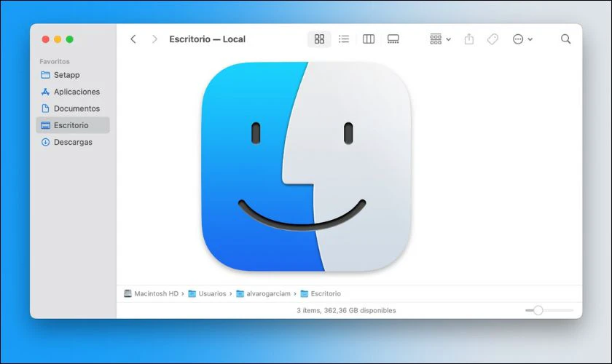Click the Tags icon in toolbar

coord(493,39)
